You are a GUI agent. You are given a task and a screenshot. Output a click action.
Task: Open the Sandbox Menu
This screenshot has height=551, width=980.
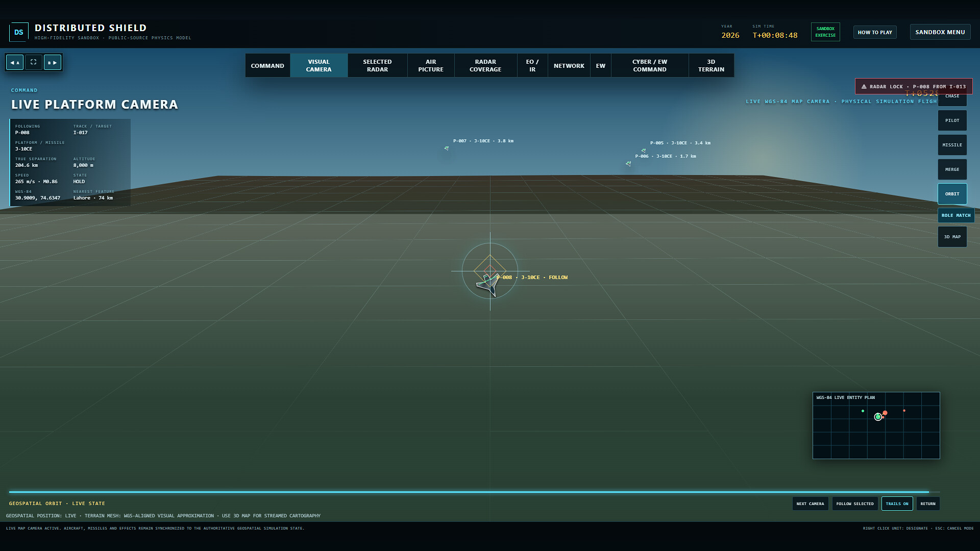tap(940, 32)
